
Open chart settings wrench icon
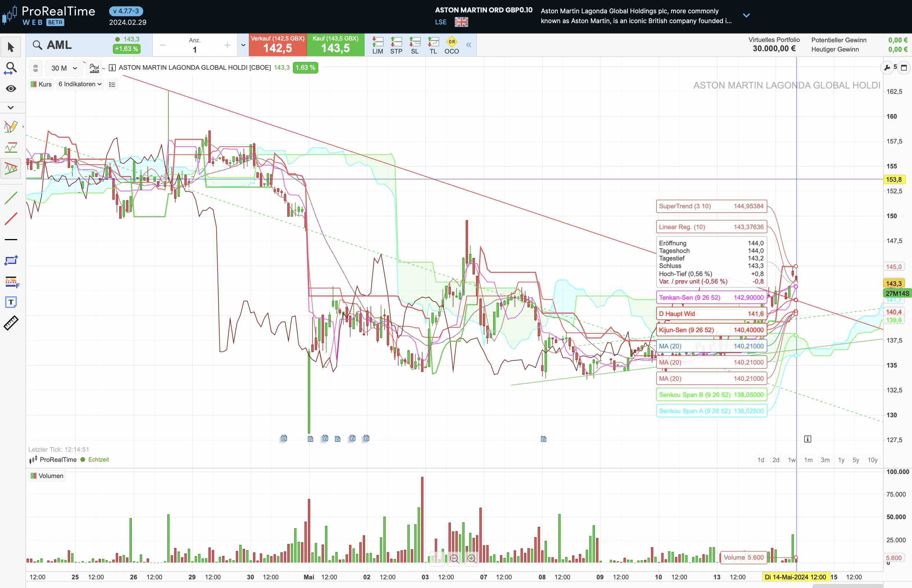[x=887, y=68]
